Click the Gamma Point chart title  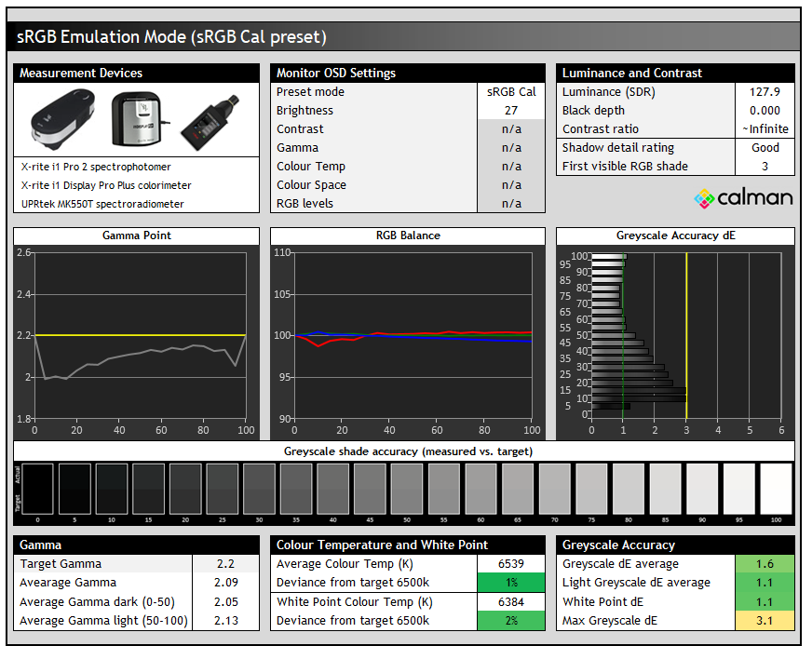click(x=137, y=236)
